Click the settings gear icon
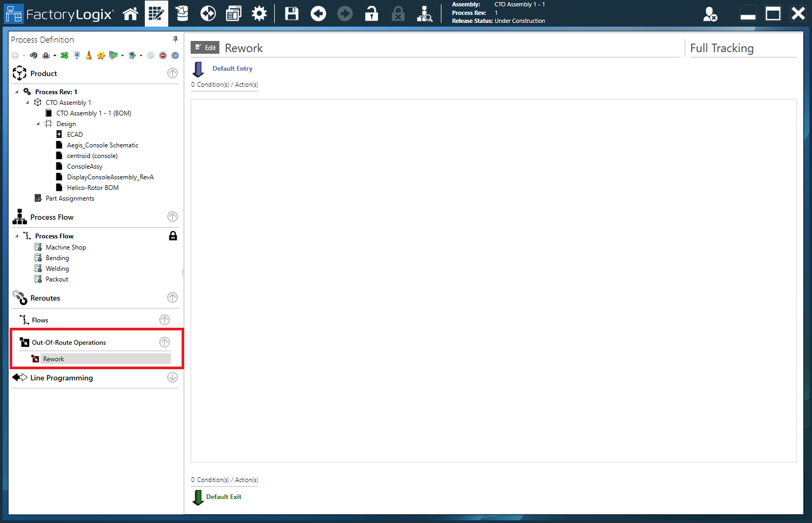 tap(259, 14)
